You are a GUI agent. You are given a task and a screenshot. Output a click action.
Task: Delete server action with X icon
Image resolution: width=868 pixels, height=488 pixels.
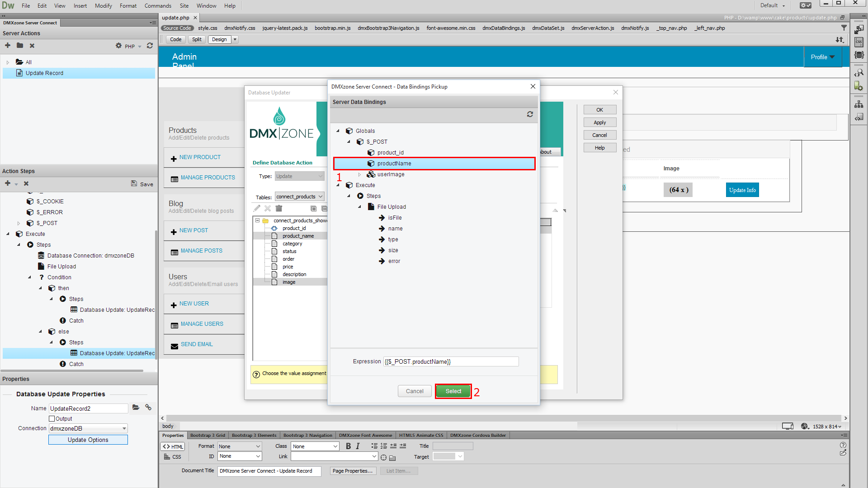click(32, 46)
